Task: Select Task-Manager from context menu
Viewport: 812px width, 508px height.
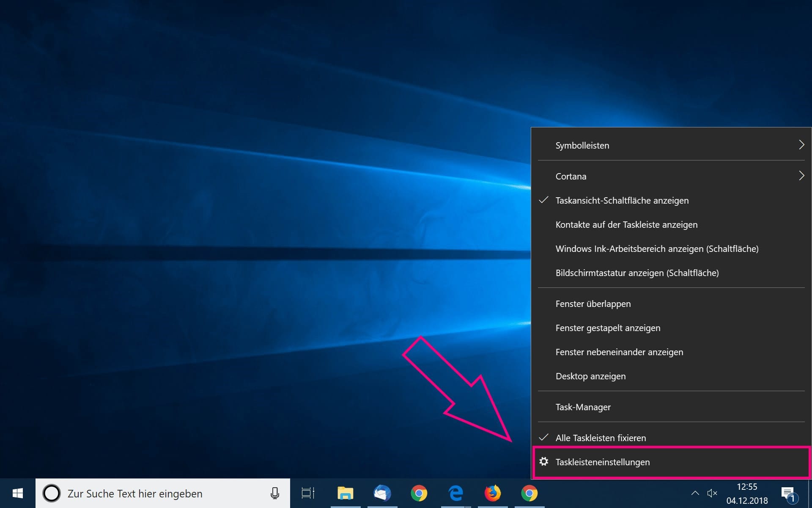Action: (x=583, y=407)
